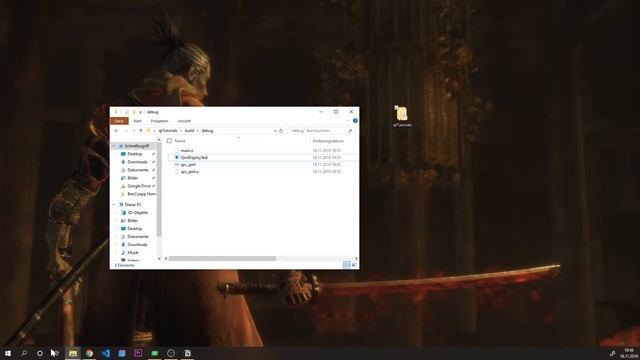Switch to the details view layout icon

347,265
